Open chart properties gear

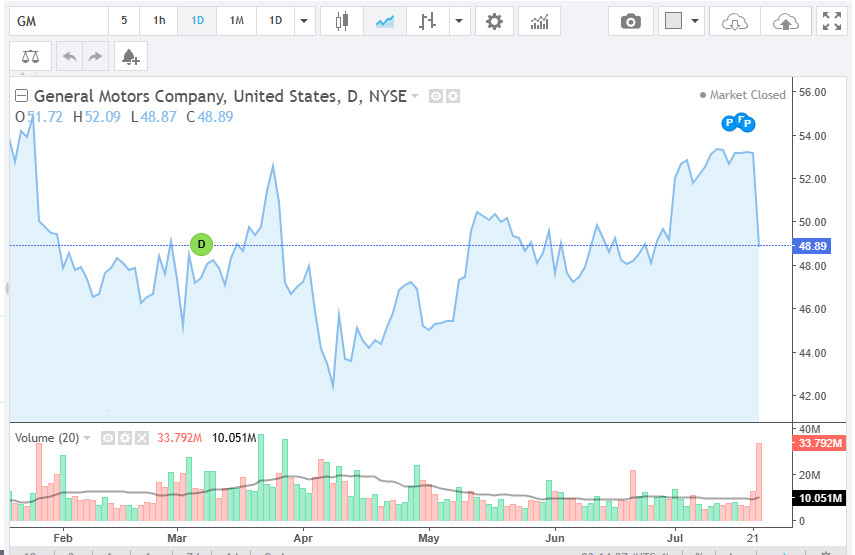[494, 21]
